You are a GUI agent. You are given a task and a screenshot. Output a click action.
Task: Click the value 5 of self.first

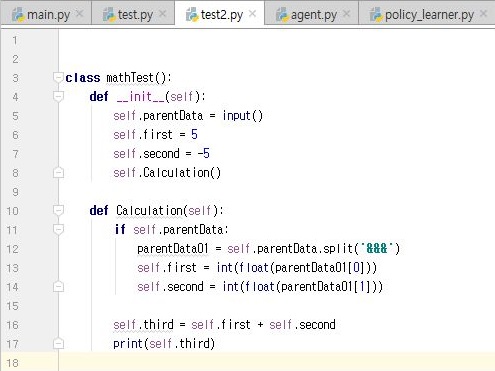(x=194, y=135)
